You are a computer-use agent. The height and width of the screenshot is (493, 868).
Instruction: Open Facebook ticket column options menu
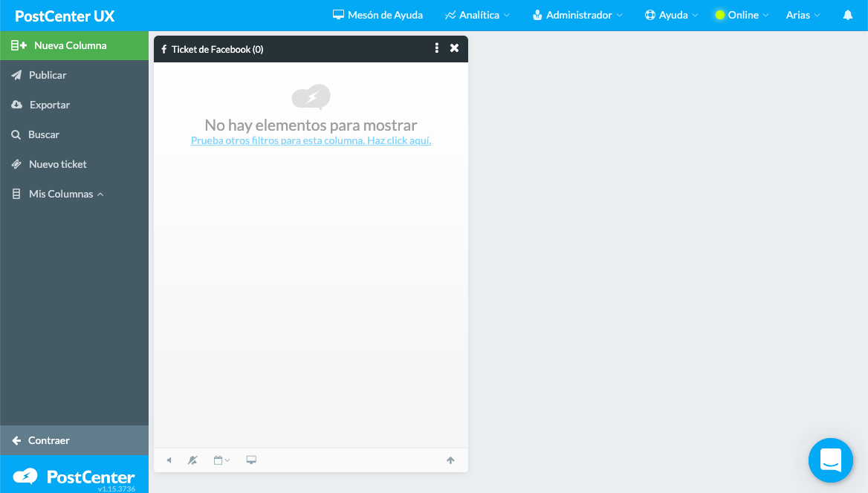(x=437, y=48)
